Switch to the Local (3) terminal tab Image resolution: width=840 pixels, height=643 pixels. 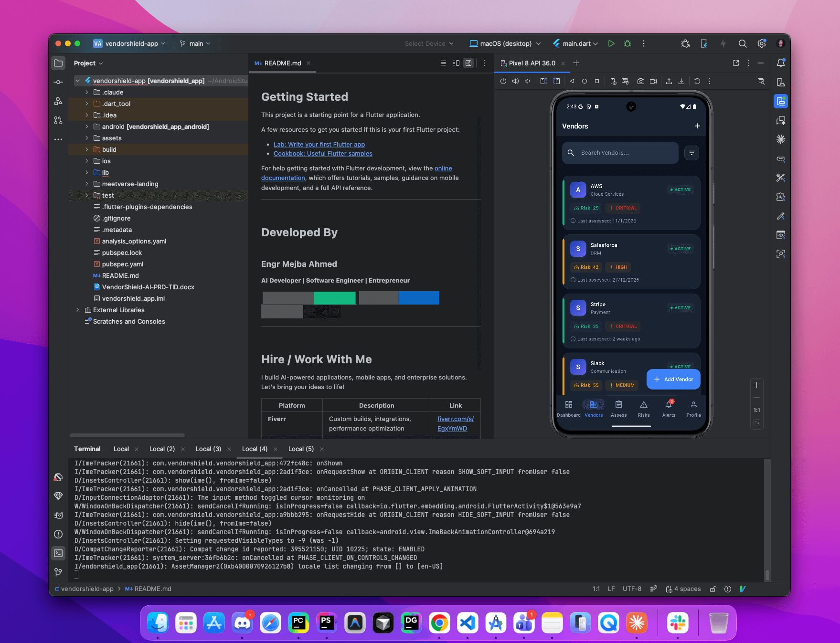click(208, 449)
